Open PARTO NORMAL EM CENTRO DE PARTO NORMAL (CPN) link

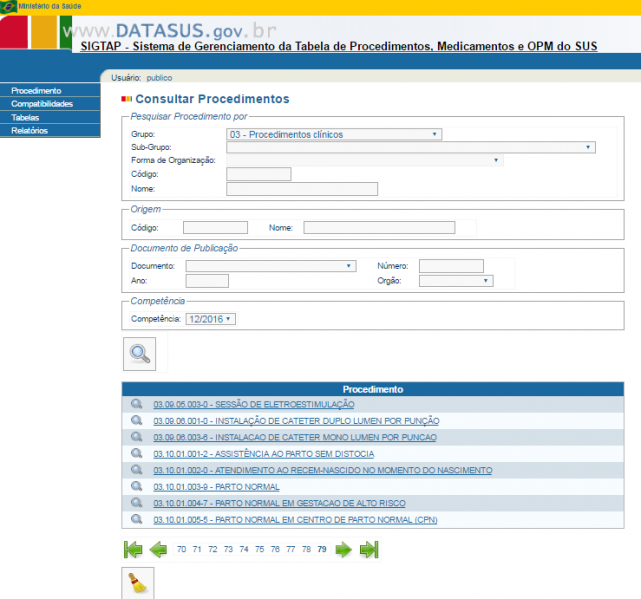tap(296, 520)
